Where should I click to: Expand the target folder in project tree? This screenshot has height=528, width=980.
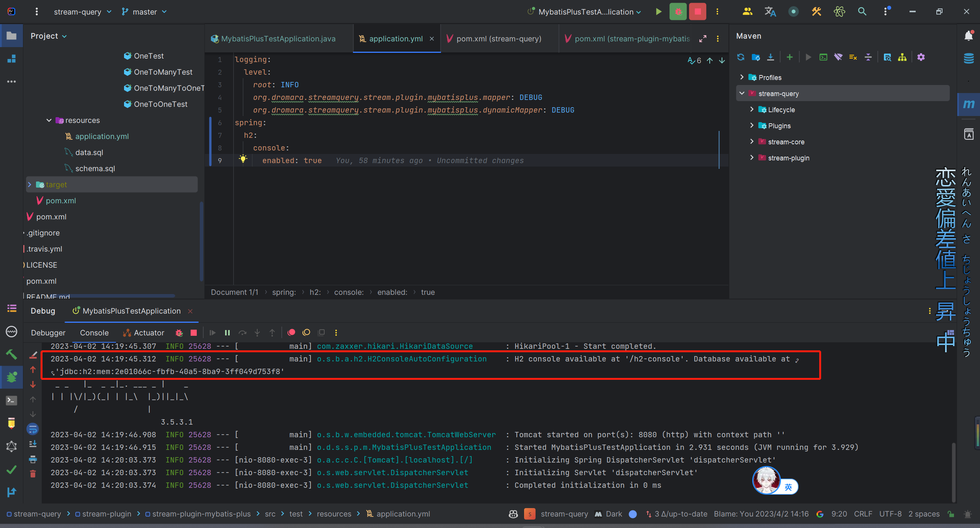[x=29, y=185]
